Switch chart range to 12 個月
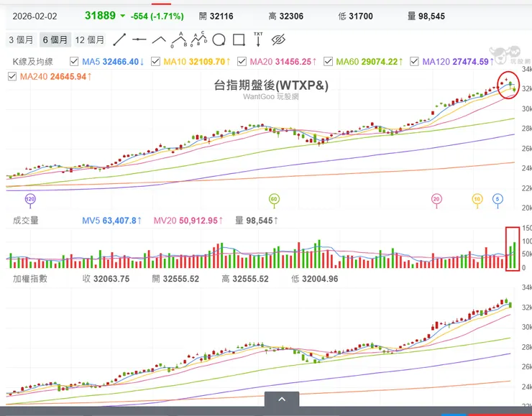532x416 pixels. point(90,40)
